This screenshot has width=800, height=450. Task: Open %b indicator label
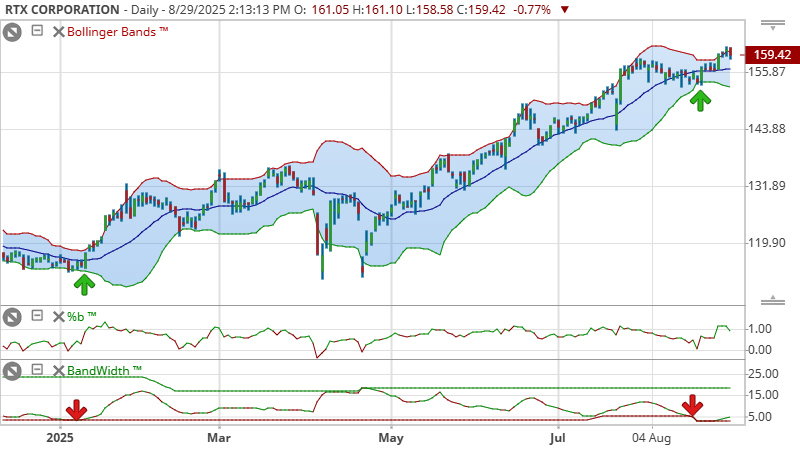click(82, 317)
